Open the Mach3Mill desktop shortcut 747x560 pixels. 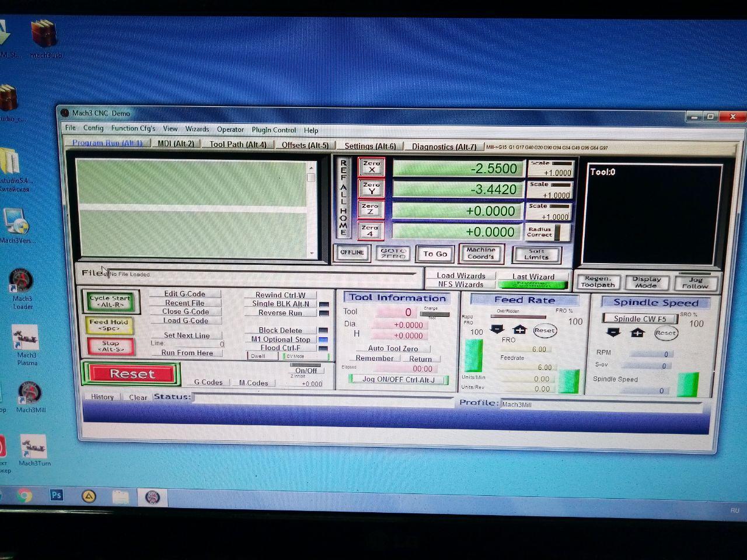[x=30, y=397]
